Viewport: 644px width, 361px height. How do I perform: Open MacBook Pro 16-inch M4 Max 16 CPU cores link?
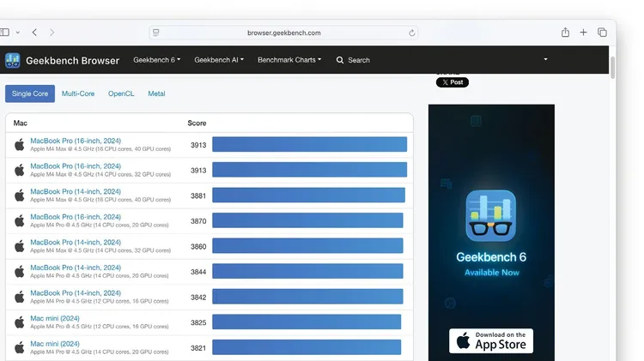pyautogui.click(x=76, y=141)
